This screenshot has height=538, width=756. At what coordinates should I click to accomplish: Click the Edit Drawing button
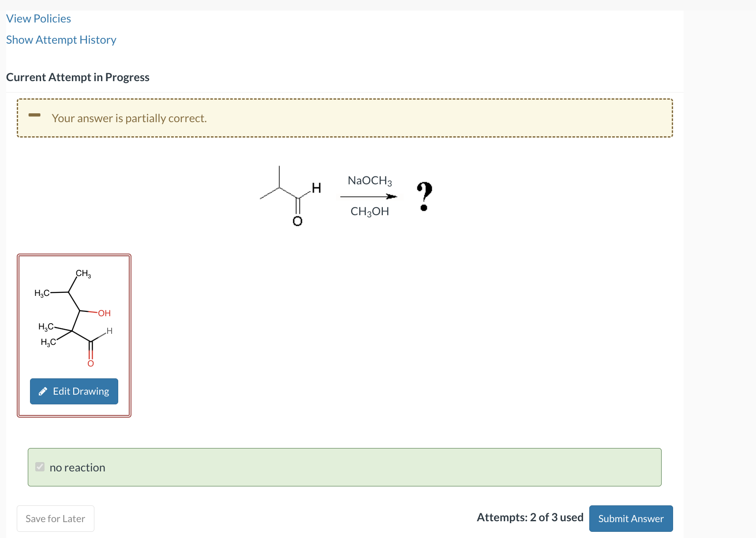pos(74,391)
